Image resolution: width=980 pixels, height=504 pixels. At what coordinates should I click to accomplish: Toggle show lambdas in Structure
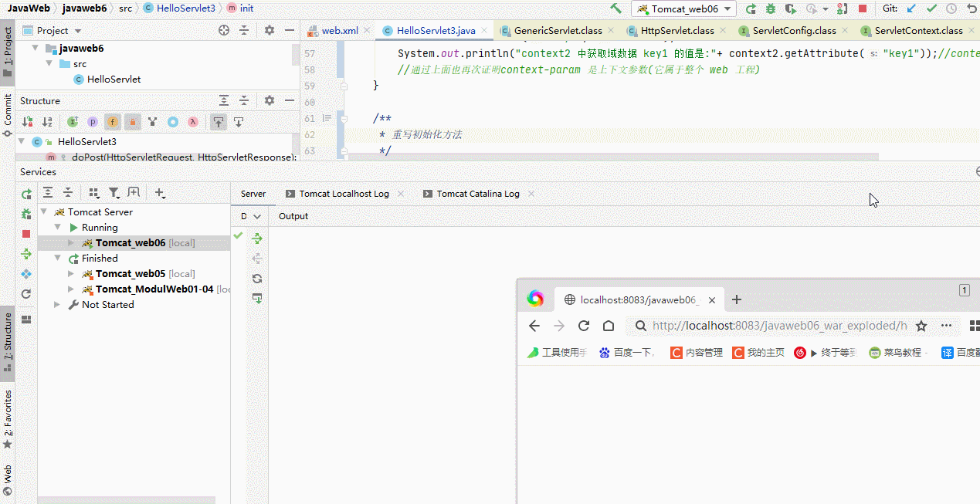(193, 122)
